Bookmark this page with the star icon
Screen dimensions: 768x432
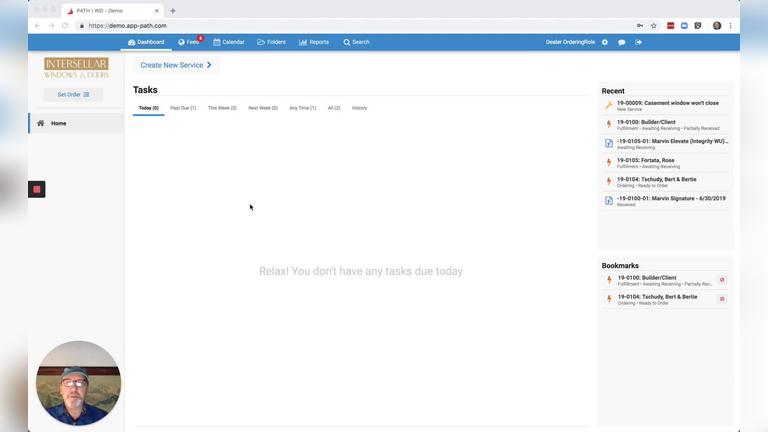[x=653, y=25]
